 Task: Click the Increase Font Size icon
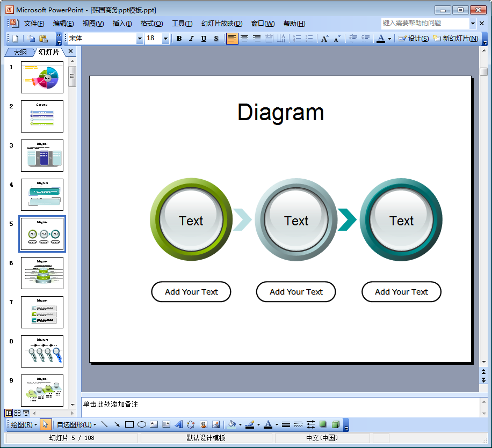[324, 39]
